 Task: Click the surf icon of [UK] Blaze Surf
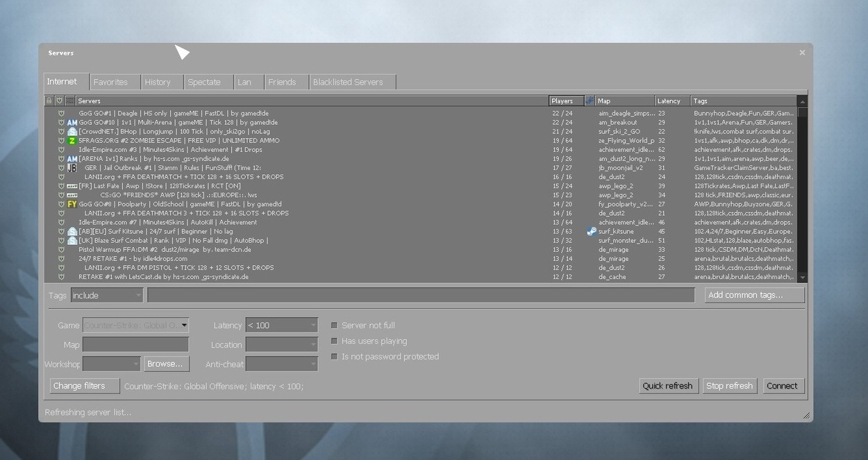point(72,240)
